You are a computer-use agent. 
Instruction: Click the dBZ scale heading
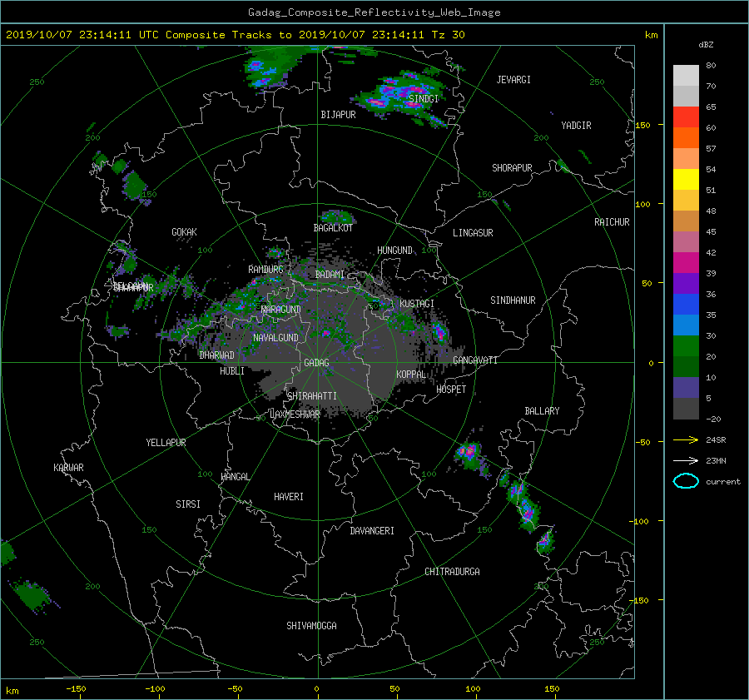(706, 45)
